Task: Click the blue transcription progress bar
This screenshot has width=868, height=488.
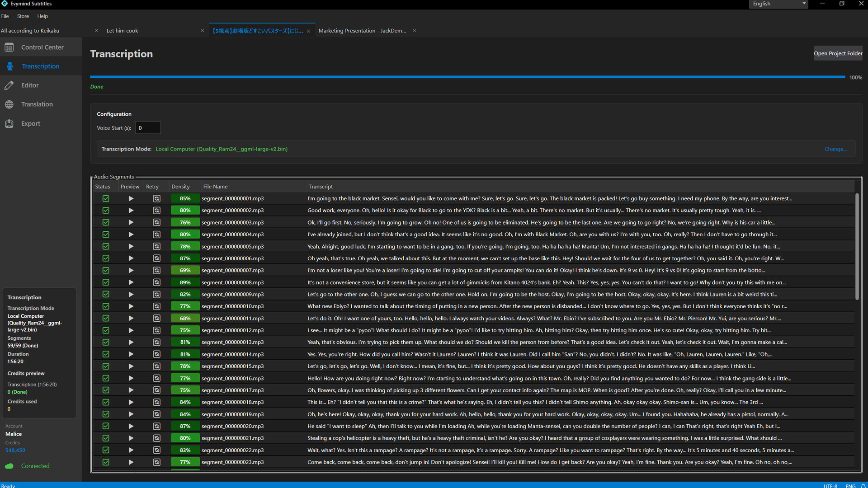Action: [x=467, y=77]
